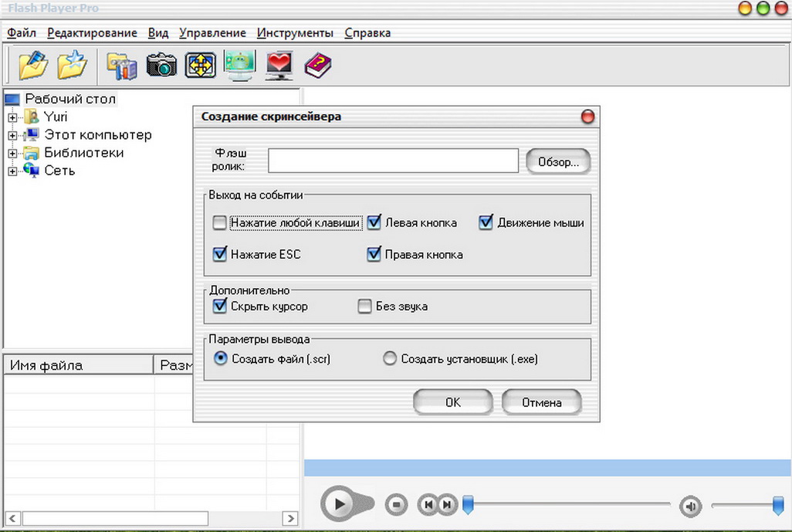792x532 pixels.
Task: Click the volume slider handle
Action: 778,506
